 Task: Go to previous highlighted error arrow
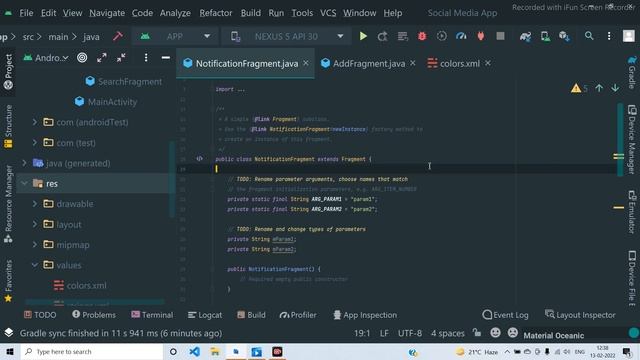coord(599,88)
